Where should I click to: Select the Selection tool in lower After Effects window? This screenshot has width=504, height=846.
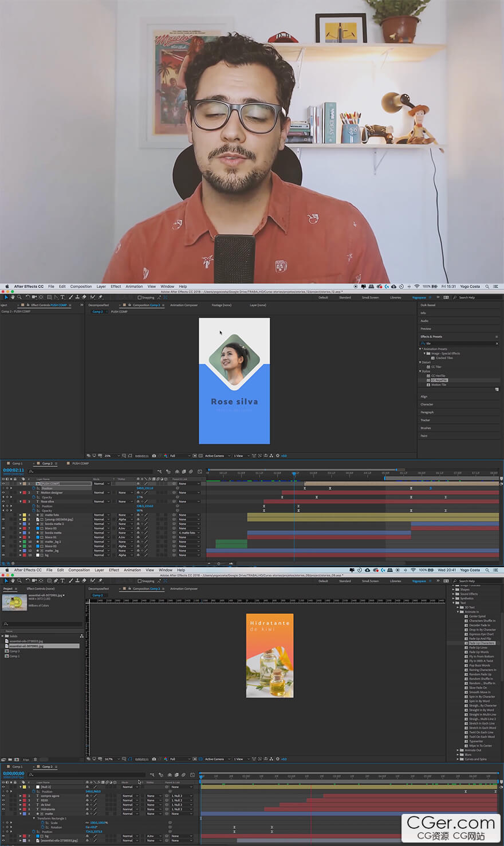point(6,581)
